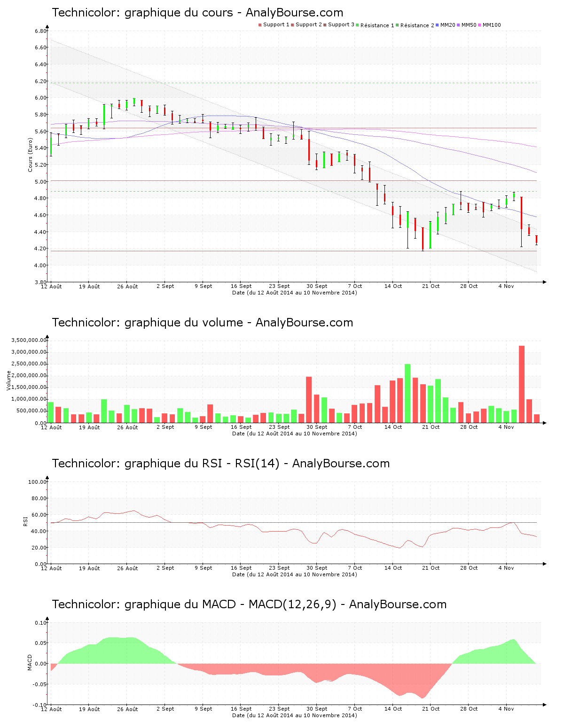Click the MM100 pink legend swatch
This screenshot has width=564, height=728.
point(480,25)
